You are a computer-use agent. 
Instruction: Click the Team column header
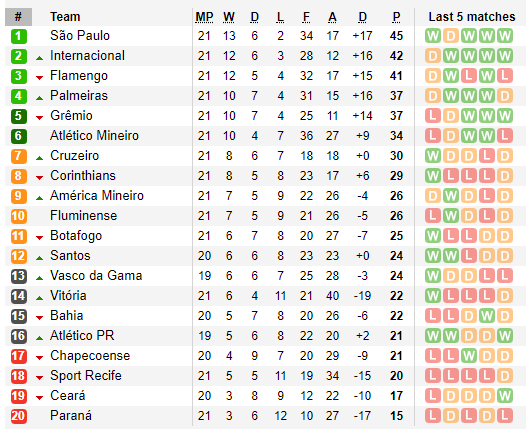tap(65, 17)
